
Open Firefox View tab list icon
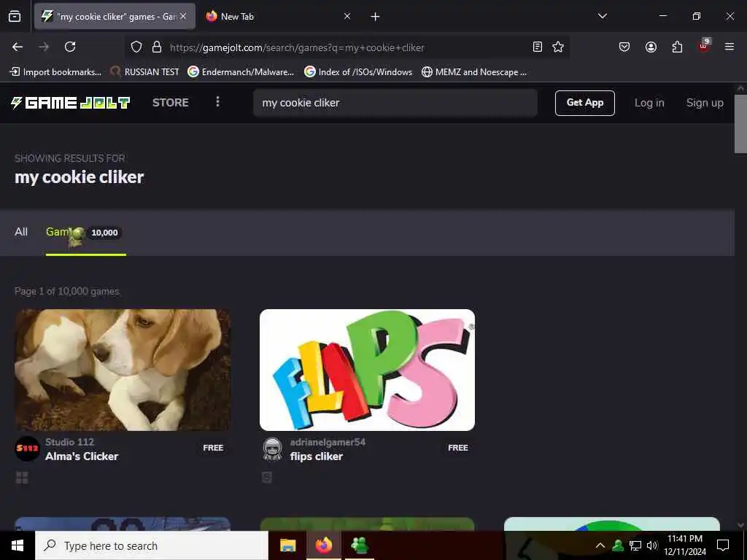(x=15, y=17)
